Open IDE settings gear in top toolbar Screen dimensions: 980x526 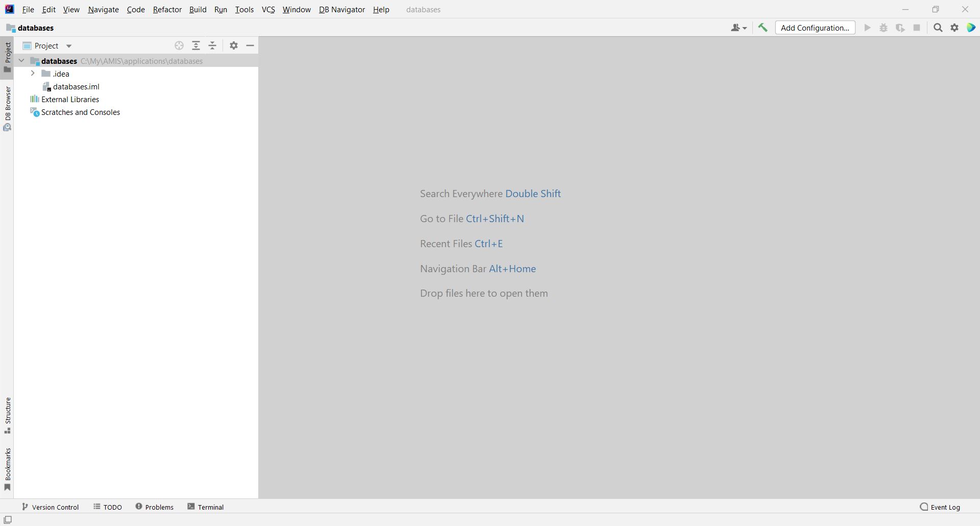[x=954, y=28]
